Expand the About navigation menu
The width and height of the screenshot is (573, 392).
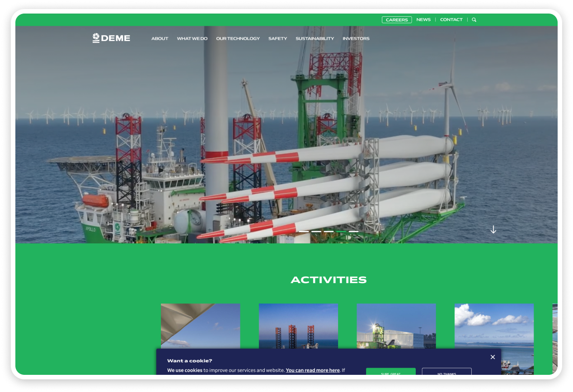point(160,39)
